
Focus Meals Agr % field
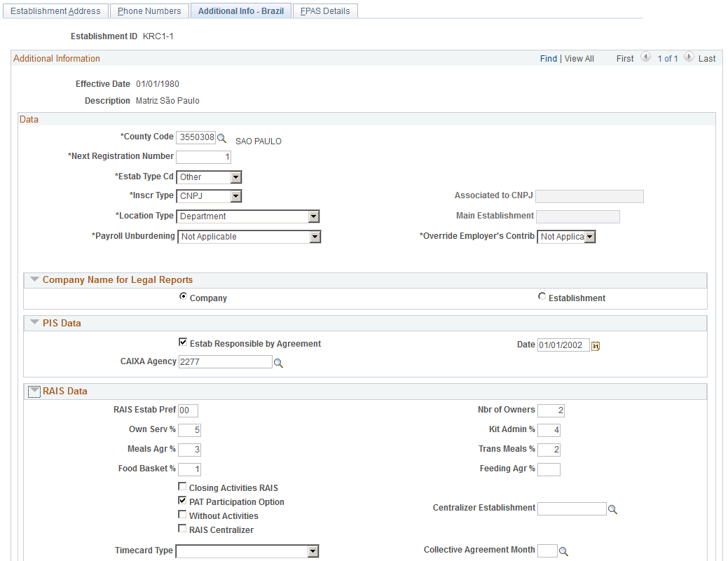click(189, 450)
